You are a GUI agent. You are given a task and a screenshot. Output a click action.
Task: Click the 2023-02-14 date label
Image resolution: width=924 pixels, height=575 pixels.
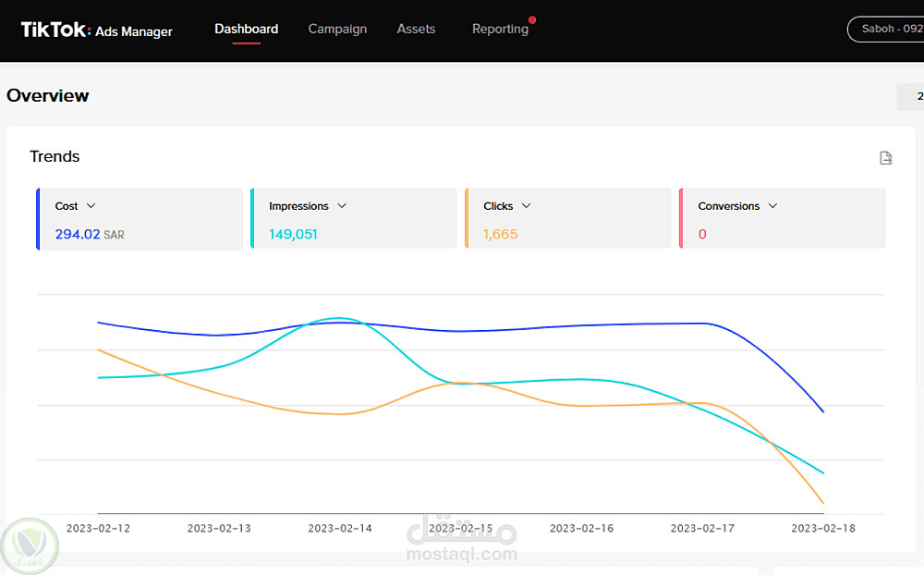click(340, 529)
